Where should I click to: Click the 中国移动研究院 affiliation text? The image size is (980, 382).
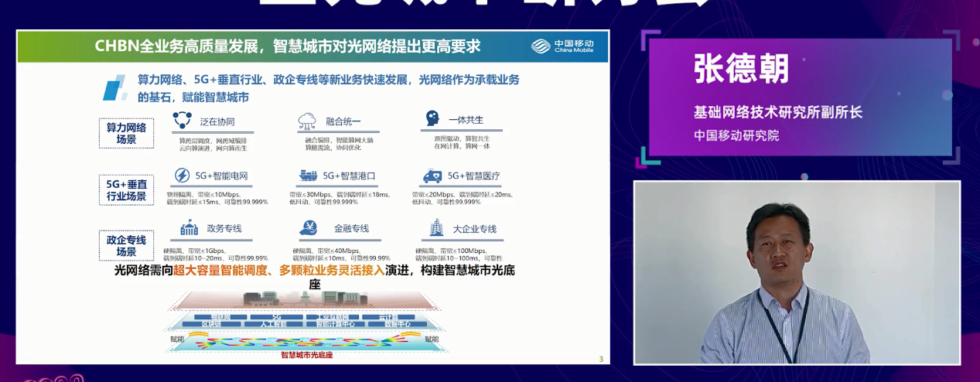click(736, 135)
